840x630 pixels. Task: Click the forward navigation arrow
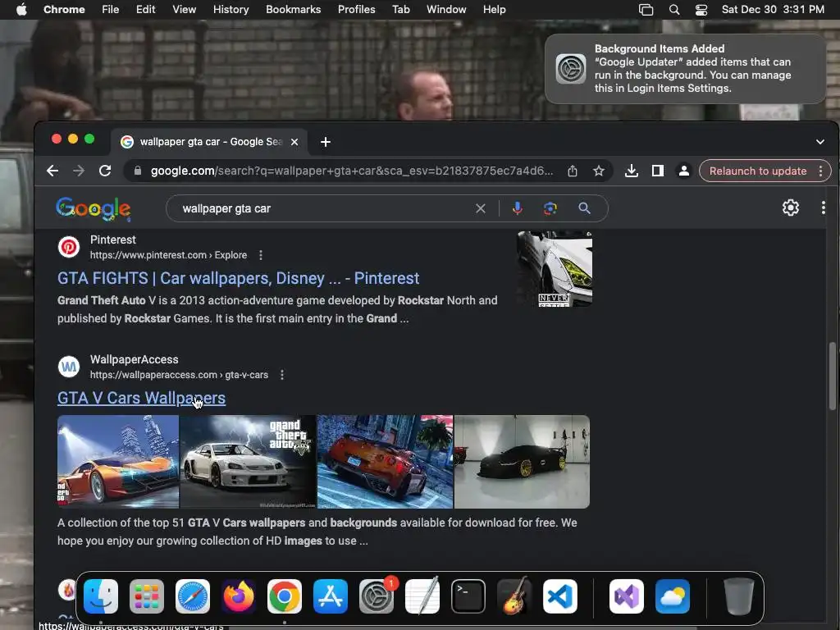click(79, 171)
